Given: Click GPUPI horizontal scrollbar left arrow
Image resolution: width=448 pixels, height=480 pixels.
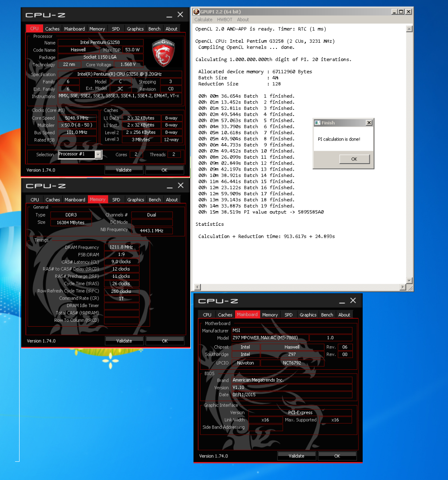Looking at the screenshot, I should coord(197,287).
